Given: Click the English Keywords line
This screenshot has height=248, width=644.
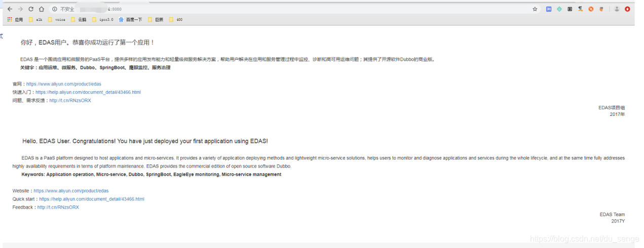Looking at the screenshot, I should [x=151, y=175].
